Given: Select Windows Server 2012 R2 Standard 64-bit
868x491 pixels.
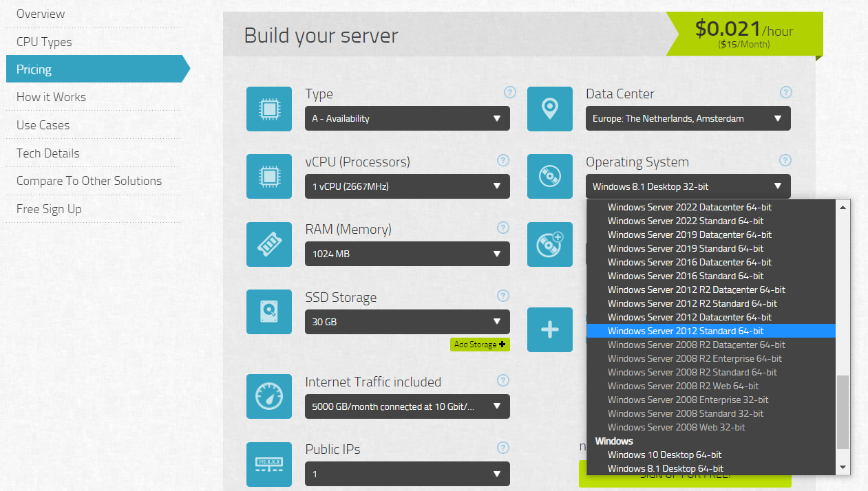Looking at the screenshot, I should 711,303.
